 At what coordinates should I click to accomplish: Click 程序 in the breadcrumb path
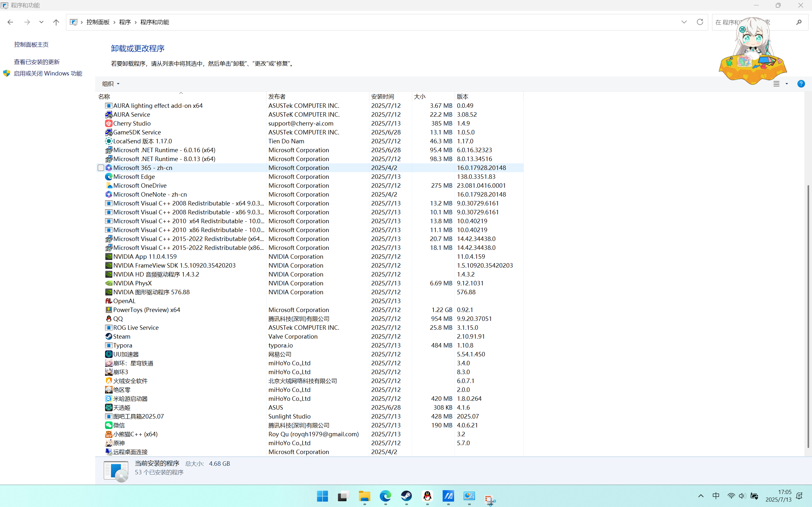click(x=125, y=22)
